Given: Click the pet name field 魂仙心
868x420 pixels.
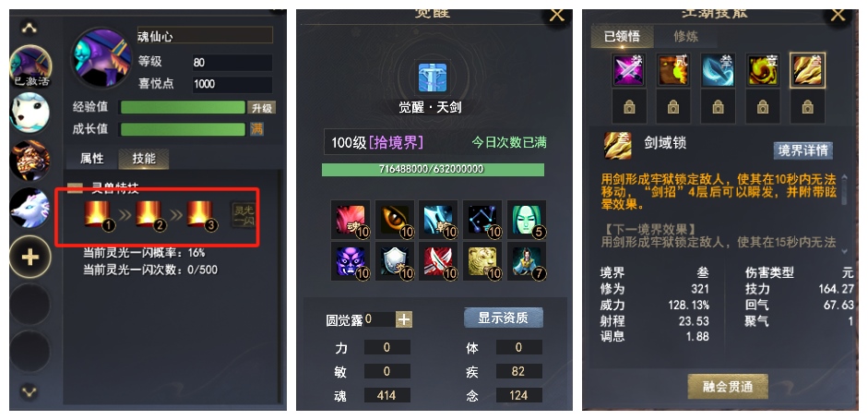Looking at the screenshot, I should coord(205,35).
